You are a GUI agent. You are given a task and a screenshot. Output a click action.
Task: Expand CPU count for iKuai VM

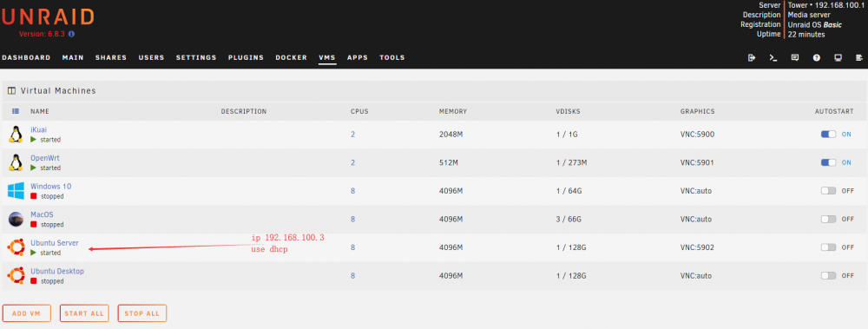click(352, 135)
